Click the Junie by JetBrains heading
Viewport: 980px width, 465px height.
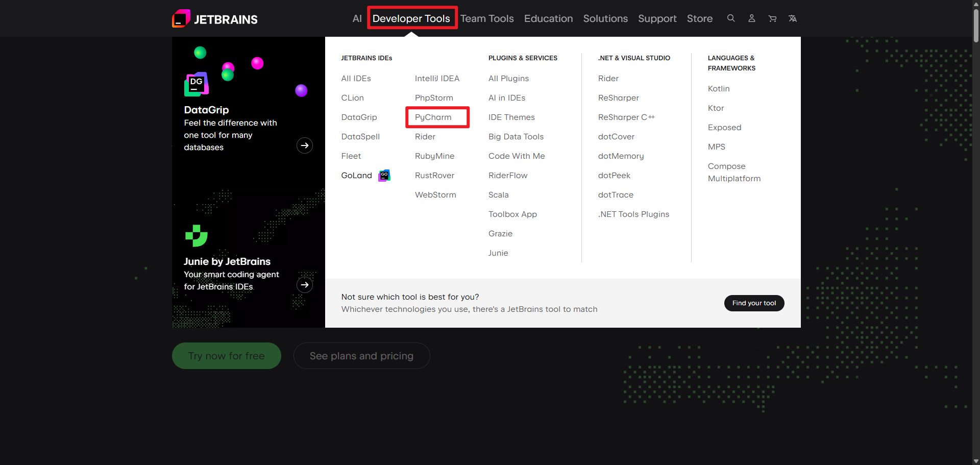tap(227, 261)
